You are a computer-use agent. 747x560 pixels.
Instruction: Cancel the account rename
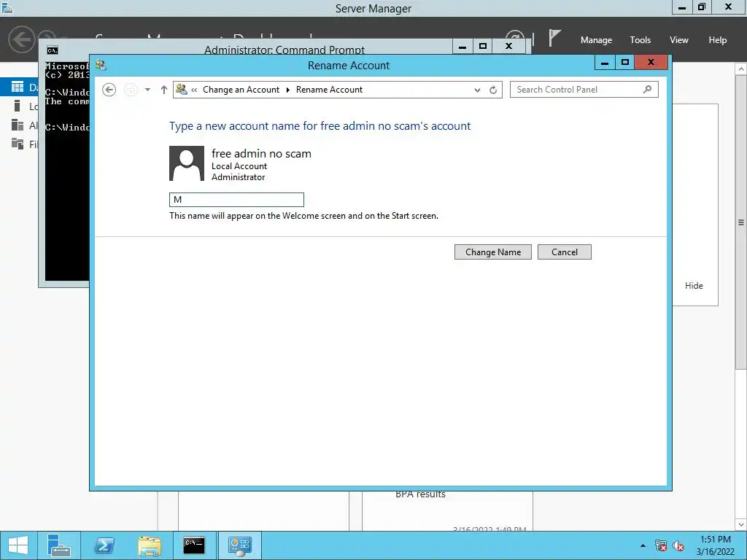[x=564, y=252]
